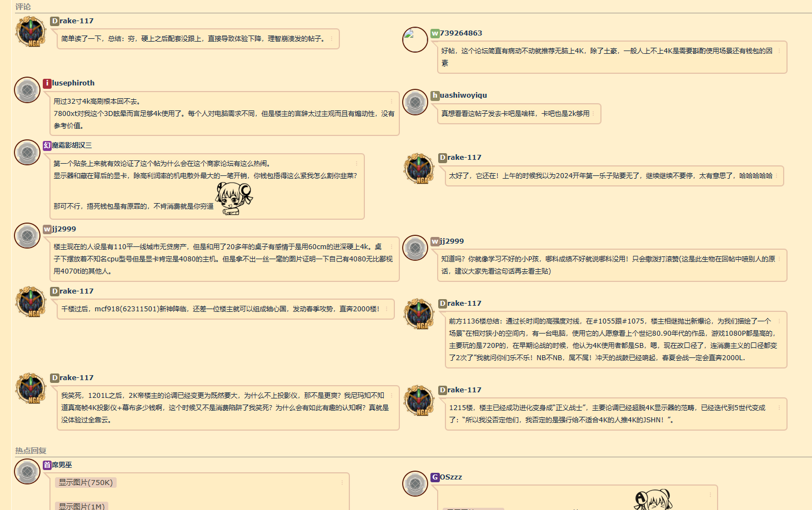This screenshot has height=510, width=812.
Task: Click lusephiroth's circular gray avatar
Action: (x=27, y=90)
